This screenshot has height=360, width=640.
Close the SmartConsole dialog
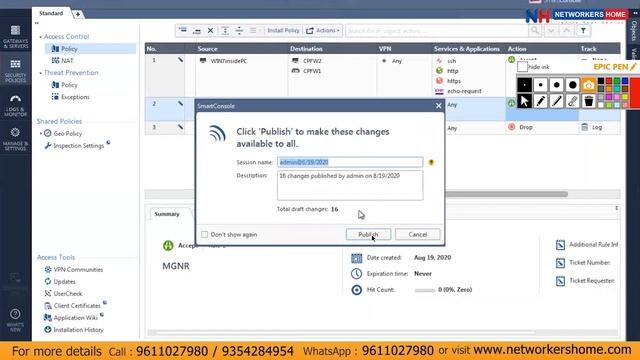(438, 106)
